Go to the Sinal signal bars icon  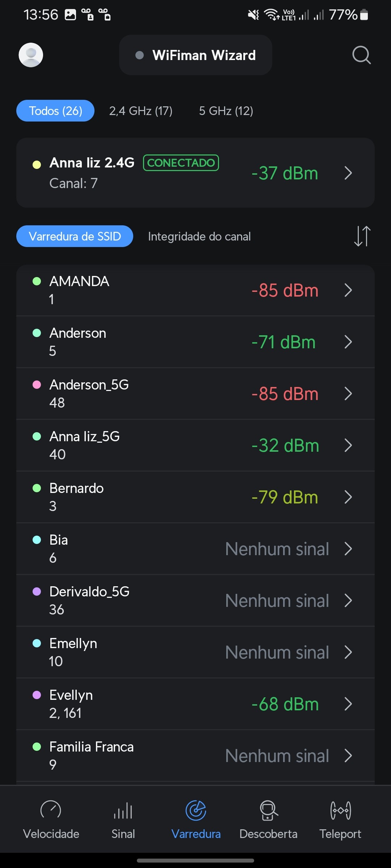coord(123,810)
